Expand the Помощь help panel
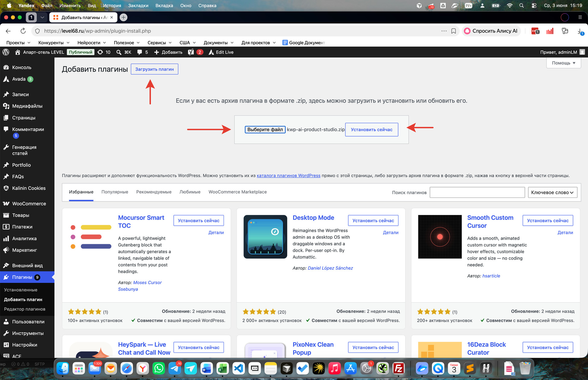Screen dimensions: 588x380 click(x=563, y=63)
